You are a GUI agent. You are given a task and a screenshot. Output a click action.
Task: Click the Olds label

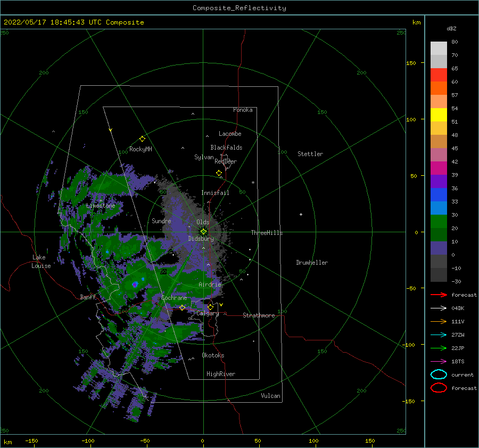(203, 222)
